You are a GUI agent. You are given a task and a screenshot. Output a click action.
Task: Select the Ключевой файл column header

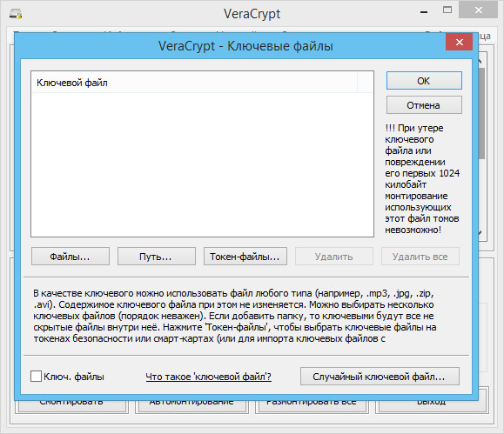(194, 83)
